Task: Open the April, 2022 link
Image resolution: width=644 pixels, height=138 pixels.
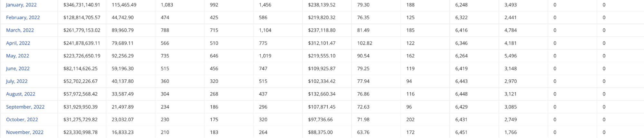Action: (x=18, y=43)
